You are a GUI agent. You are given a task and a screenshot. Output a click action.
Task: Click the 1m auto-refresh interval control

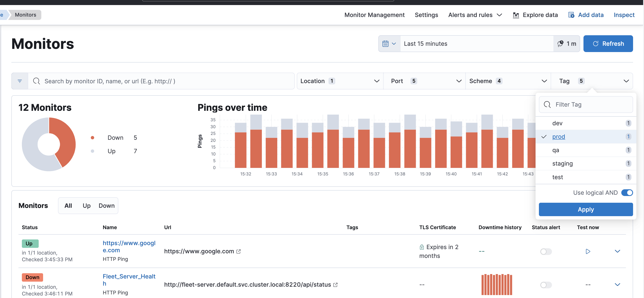(x=566, y=43)
